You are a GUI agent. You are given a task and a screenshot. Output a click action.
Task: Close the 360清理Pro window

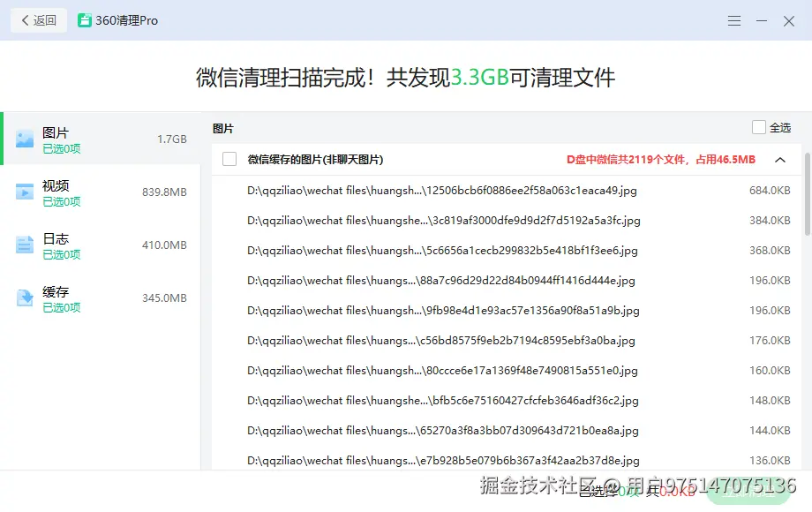pos(789,20)
